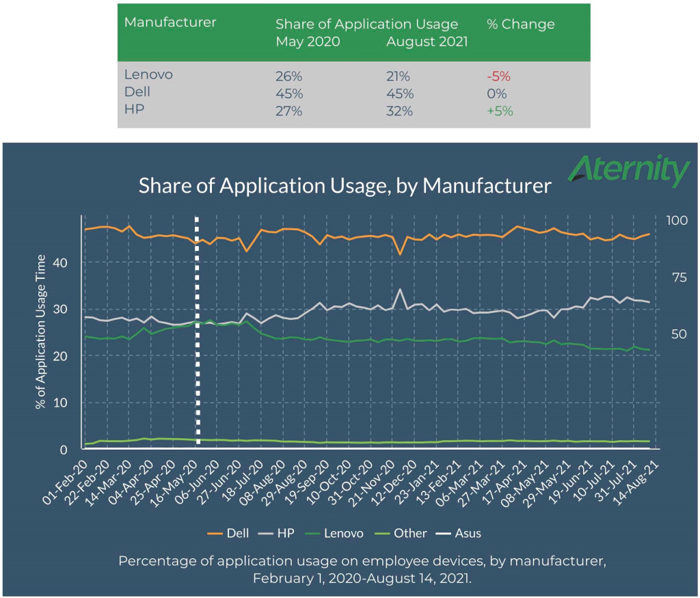
Task: Click the caption beginning "Percentage of application usage"
Action: [x=362, y=569]
